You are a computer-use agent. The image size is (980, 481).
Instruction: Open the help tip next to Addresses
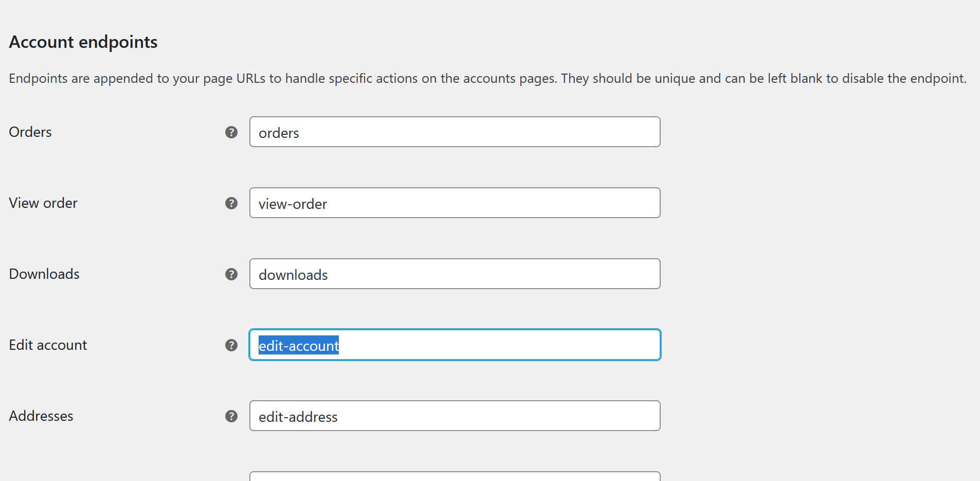coord(231,416)
